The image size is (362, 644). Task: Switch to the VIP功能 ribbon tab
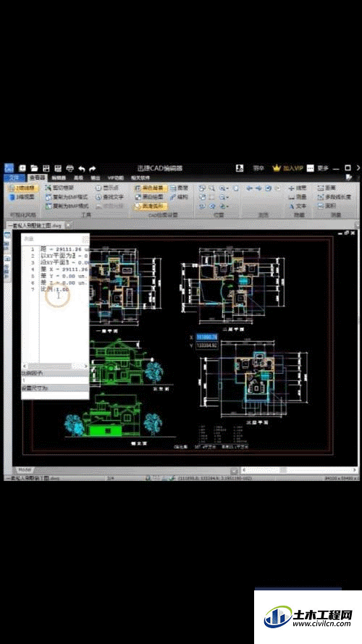[x=115, y=177]
